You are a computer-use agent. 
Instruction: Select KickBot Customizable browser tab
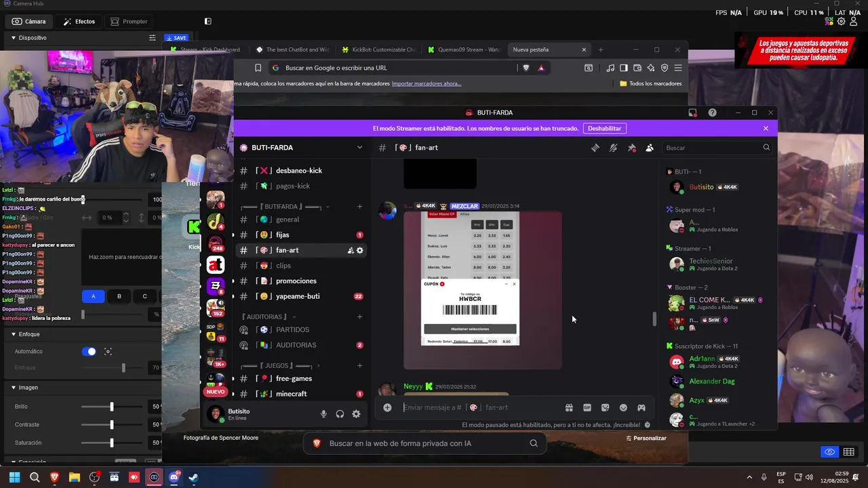click(x=378, y=49)
